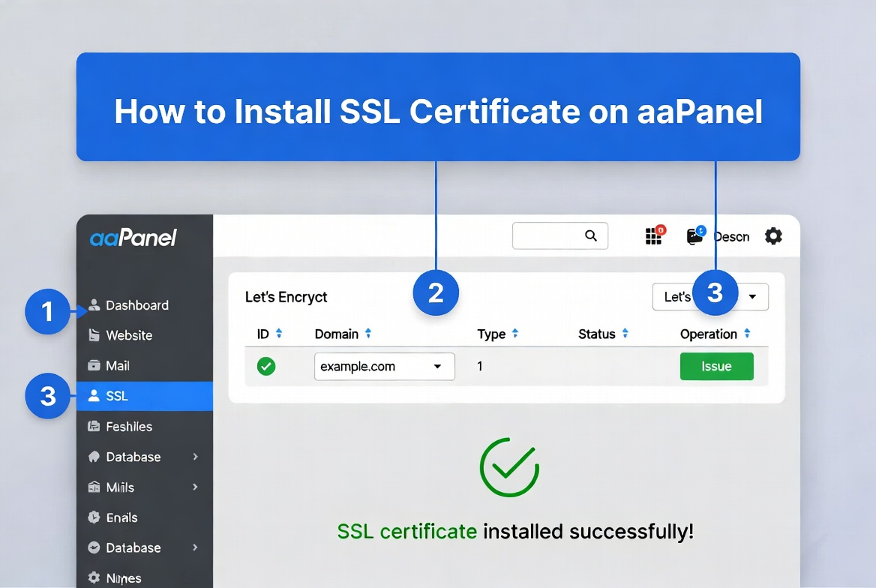
Task: Sort table by Operation column arrows
Action: tap(747, 334)
